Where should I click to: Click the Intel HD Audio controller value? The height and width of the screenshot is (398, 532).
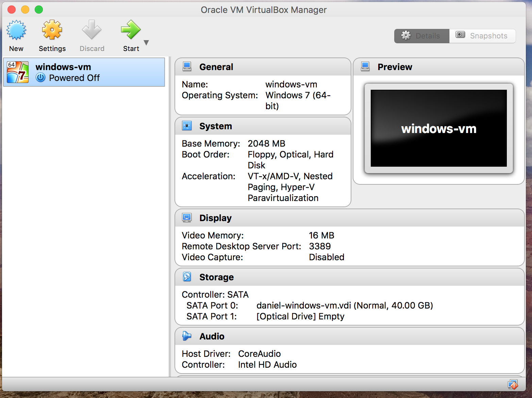tap(267, 365)
